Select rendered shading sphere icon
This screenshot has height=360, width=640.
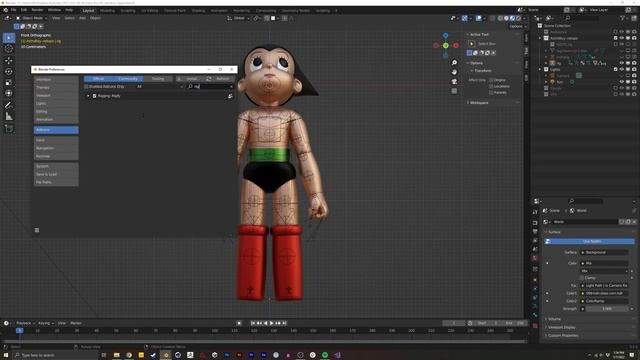tap(518, 18)
